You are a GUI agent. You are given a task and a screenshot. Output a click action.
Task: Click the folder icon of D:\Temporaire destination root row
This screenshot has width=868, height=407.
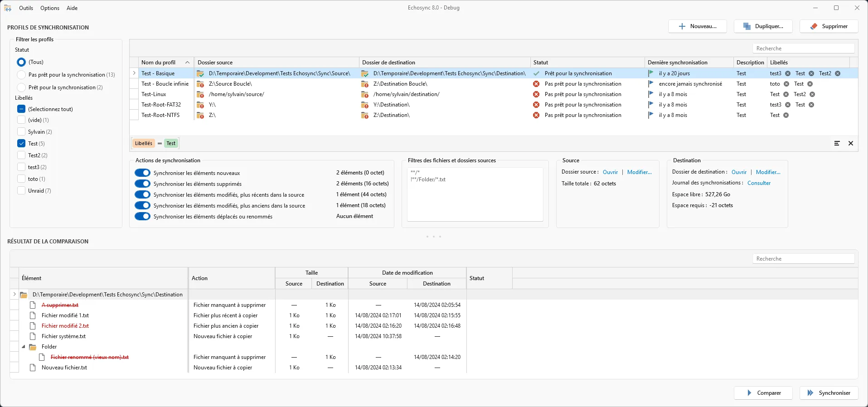pyautogui.click(x=24, y=295)
